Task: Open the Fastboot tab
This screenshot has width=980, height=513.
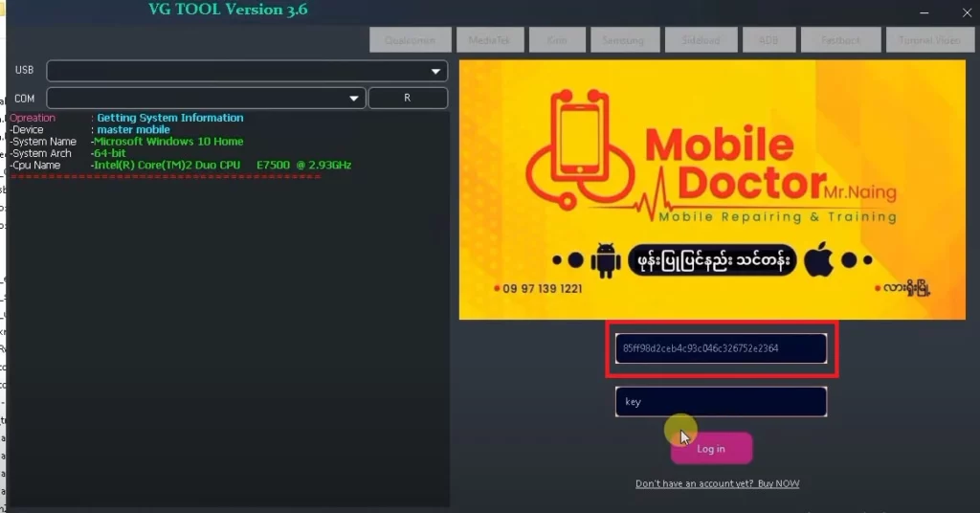Action: click(x=840, y=40)
